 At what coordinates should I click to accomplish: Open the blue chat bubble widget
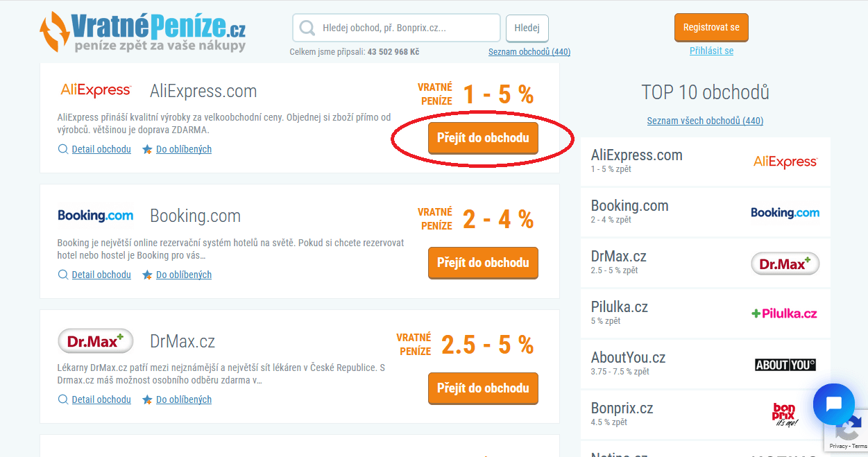click(834, 404)
